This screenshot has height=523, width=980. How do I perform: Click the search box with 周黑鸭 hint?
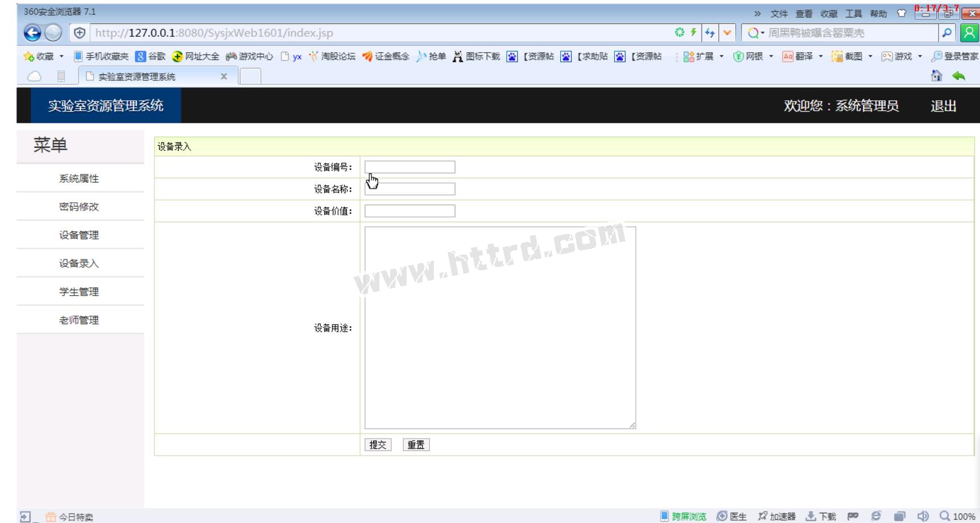(x=851, y=33)
